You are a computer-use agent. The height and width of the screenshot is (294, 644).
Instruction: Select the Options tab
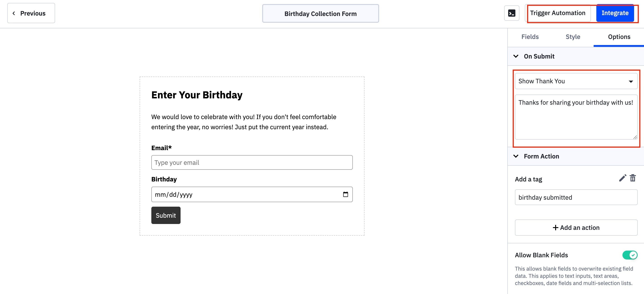(619, 37)
